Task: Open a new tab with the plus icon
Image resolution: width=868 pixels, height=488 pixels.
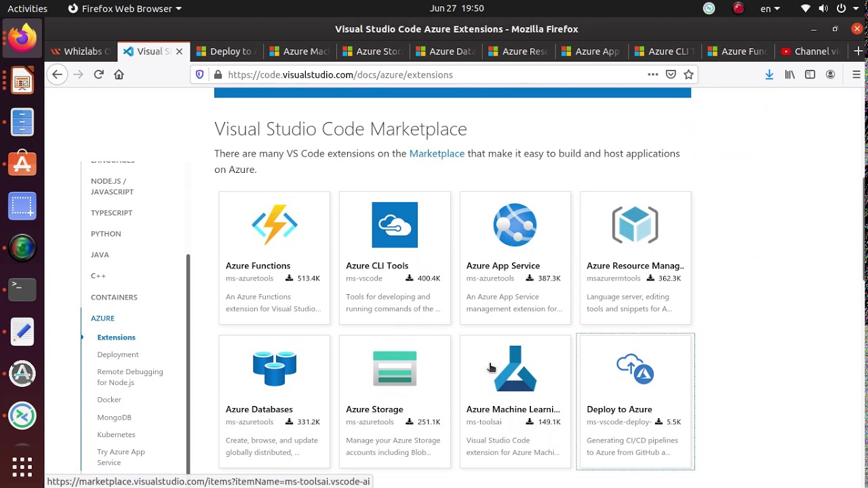Action: coord(858,52)
